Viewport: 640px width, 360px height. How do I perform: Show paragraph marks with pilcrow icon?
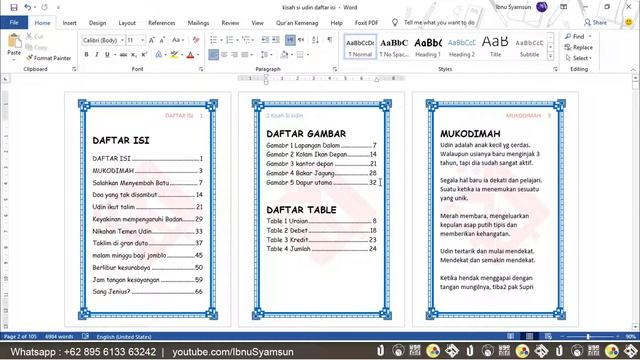coord(329,40)
